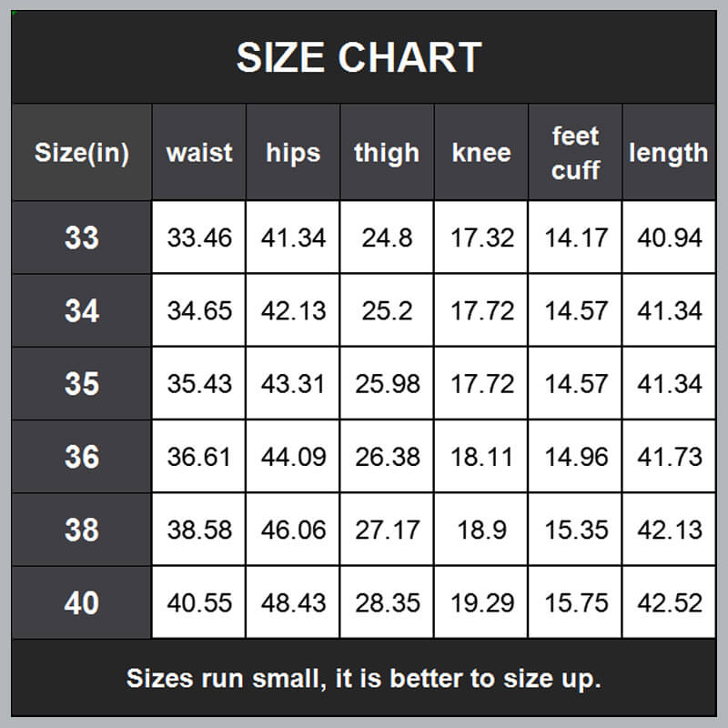Click the SIZE CHART title

359,58
